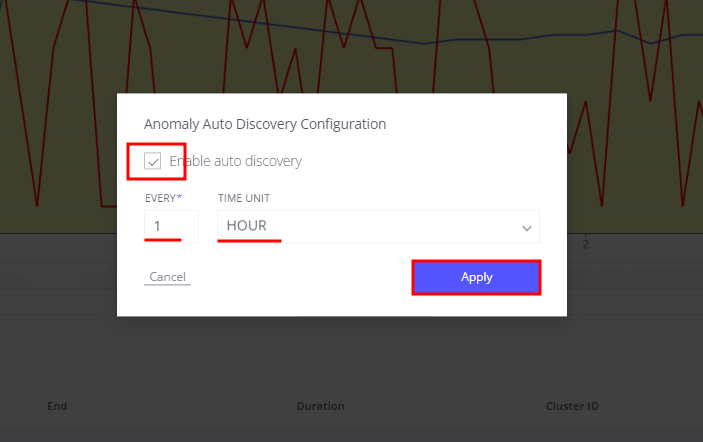The image size is (703, 442).
Task: Select the HOUR value text in dropdown
Action: [246, 225]
